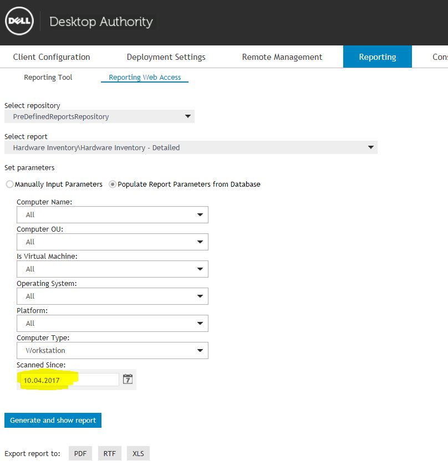Open the Select repository dropdown
448x476 pixels.
tap(99, 116)
